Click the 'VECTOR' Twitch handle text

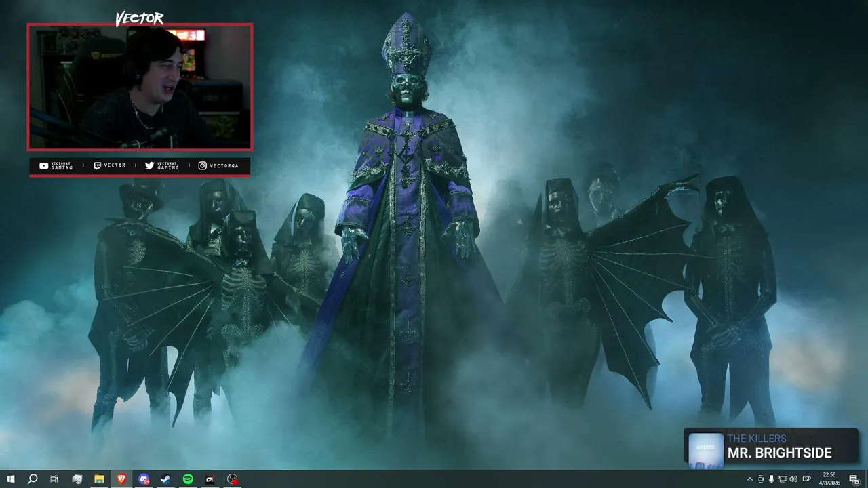click(x=115, y=165)
